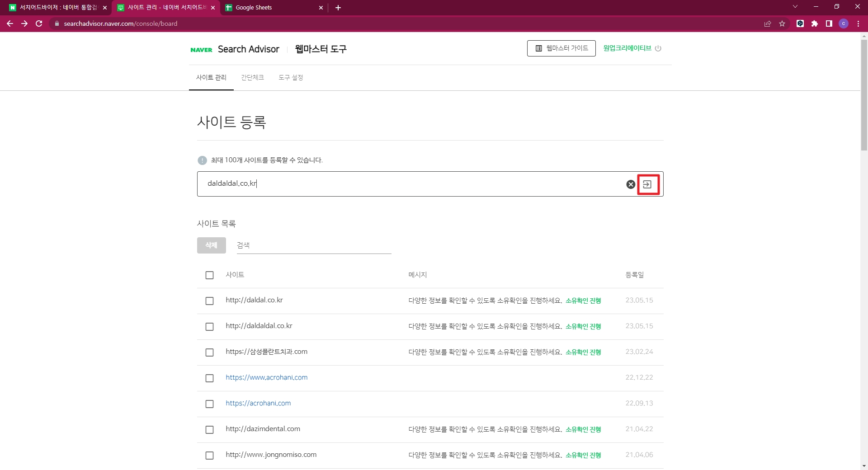This screenshot has height=470, width=868.
Task: Toggle the select-all sites header checkbox
Action: point(209,275)
